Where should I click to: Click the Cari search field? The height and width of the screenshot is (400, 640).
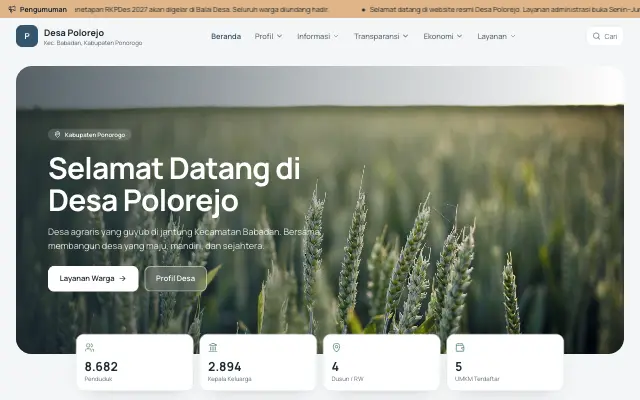tap(605, 36)
